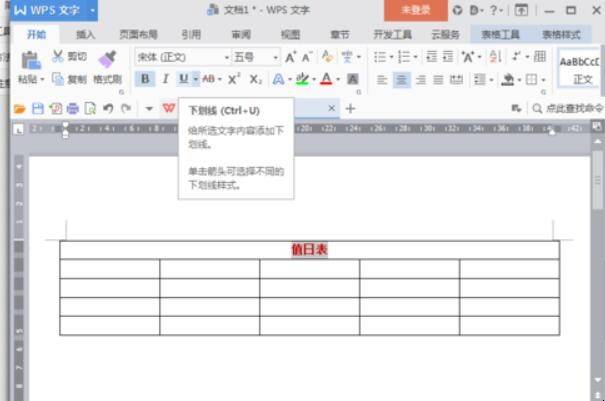Apply text effect outlined A

278,80
